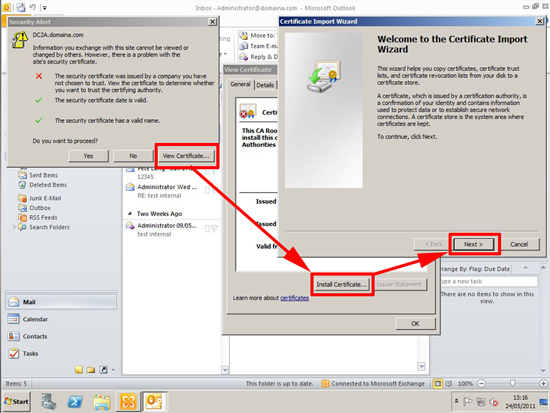Flag the Administrator Wed message

point(214,190)
